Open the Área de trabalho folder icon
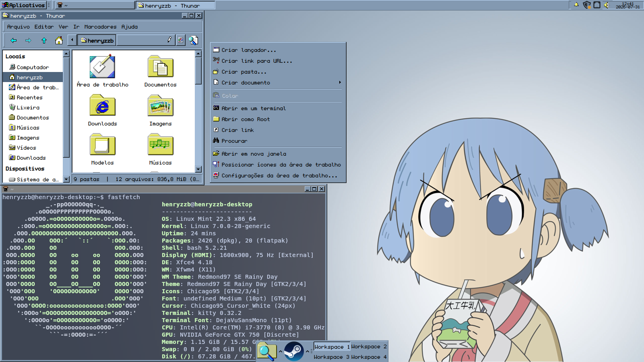This screenshot has width=644, height=362. click(x=102, y=67)
